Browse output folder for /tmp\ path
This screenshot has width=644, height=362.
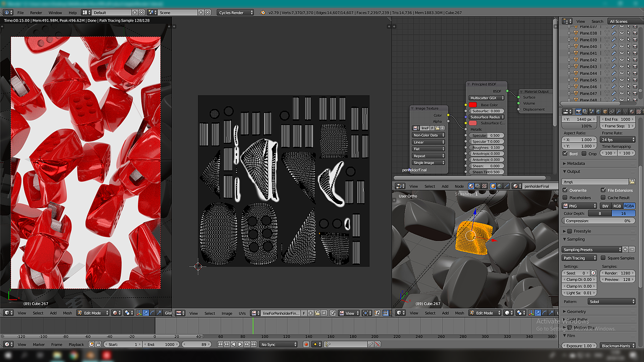[x=632, y=182]
